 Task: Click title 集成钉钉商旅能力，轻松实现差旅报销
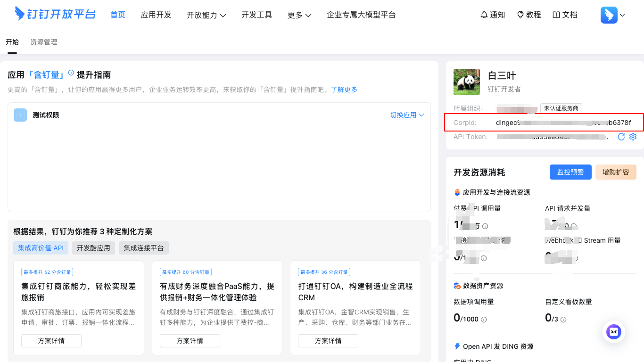pyautogui.click(x=79, y=292)
